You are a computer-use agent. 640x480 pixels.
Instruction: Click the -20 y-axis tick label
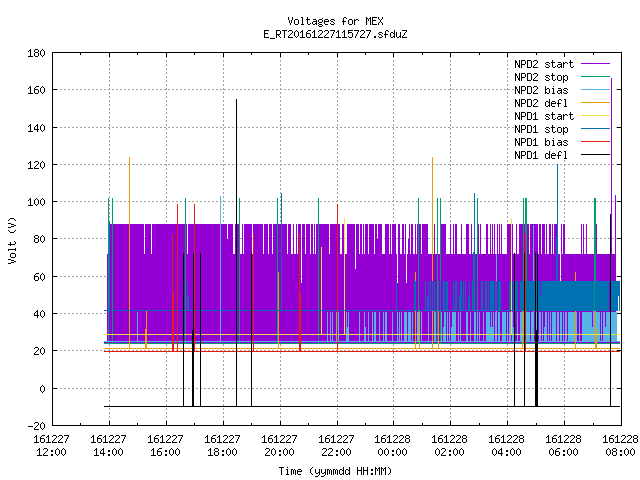[x=36, y=426]
